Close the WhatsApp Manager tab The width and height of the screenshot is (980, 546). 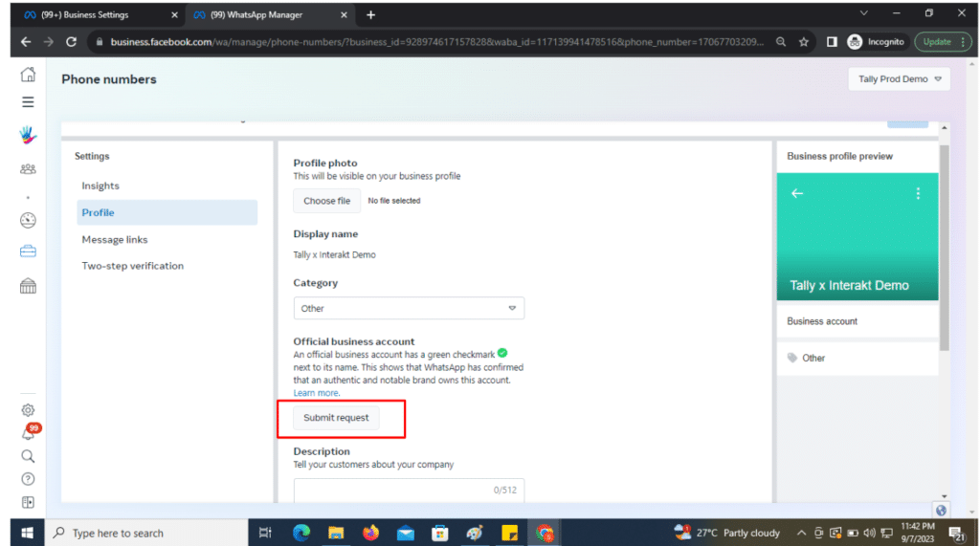344,15
